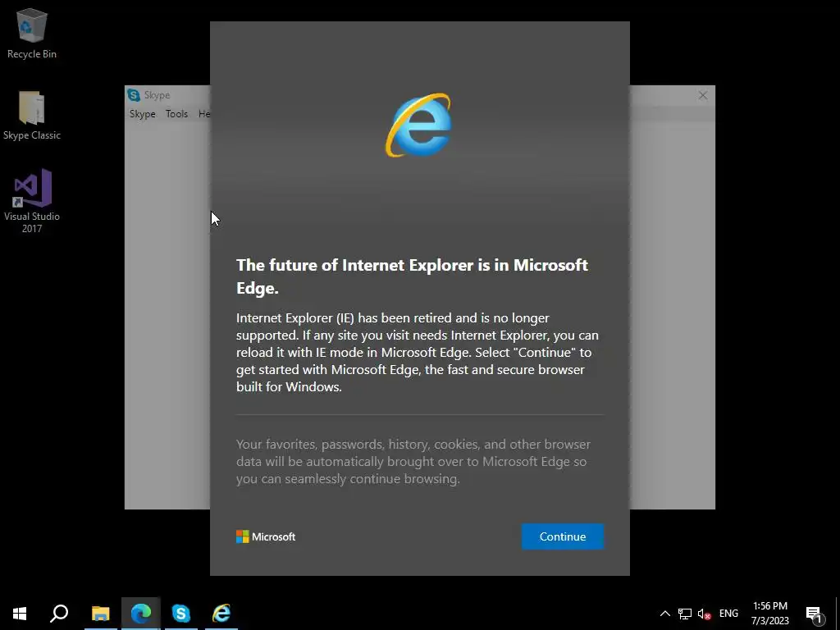The image size is (840, 630).
Task: Open File Explorer from the taskbar
Action: click(x=100, y=614)
